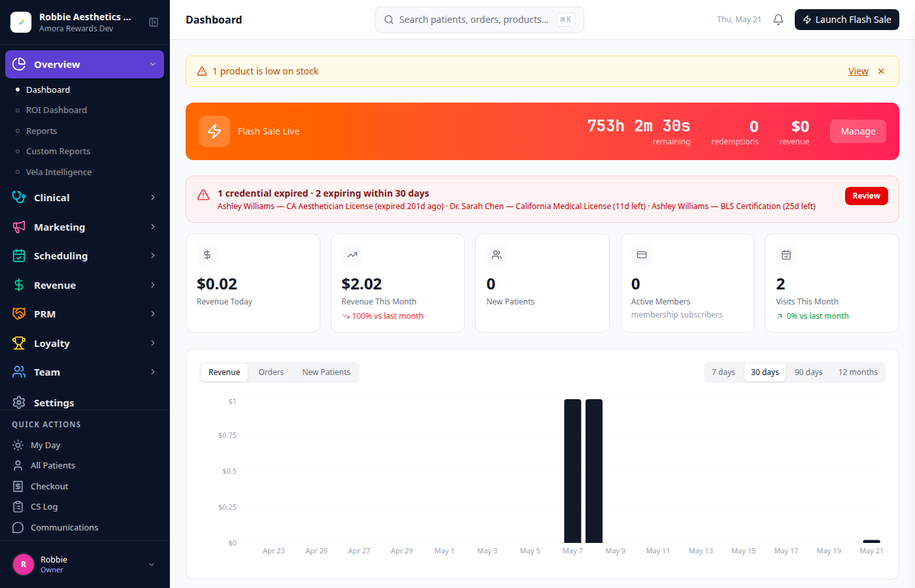Click the Flash Sale lightning icon
This screenshot has height=588, width=915.
pos(214,131)
